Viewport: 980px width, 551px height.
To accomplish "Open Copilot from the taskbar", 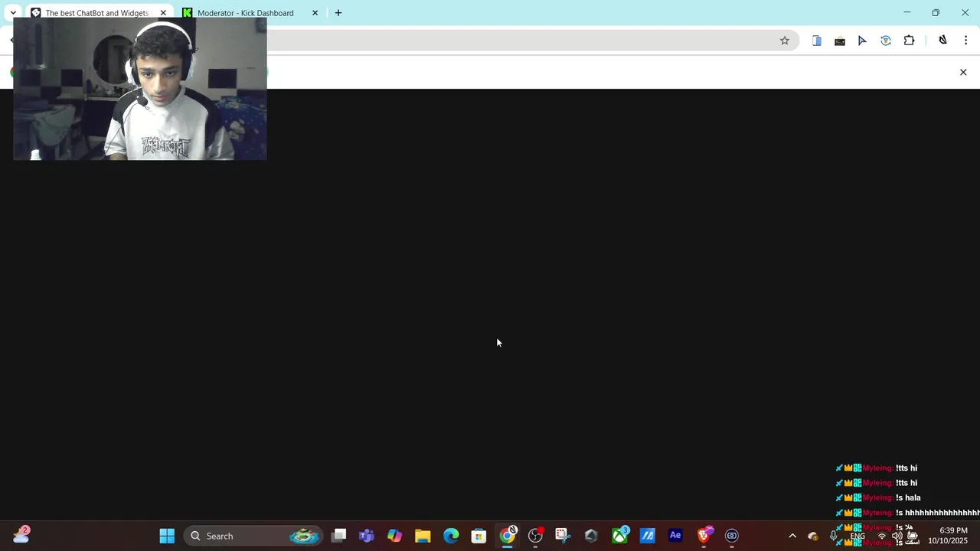I will click(x=394, y=536).
